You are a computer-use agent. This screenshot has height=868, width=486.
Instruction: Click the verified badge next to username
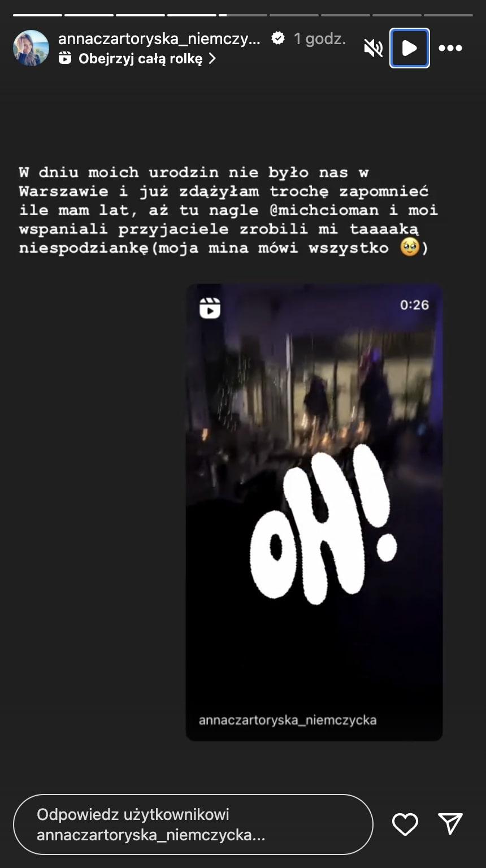tap(278, 38)
